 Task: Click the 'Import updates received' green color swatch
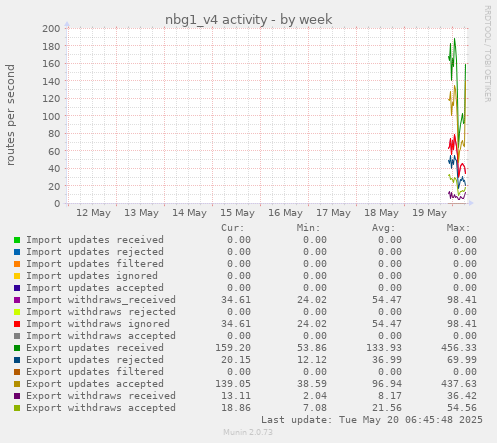point(17,240)
